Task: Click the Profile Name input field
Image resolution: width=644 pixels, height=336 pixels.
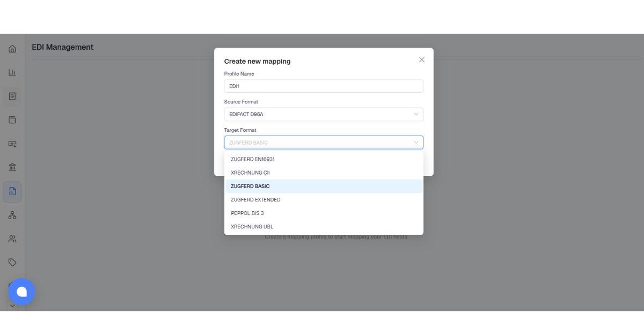Action: pos(324,86)
